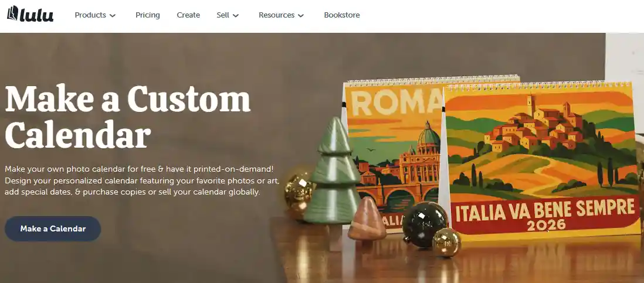644x283 pixels.
Task: Click the dark green glass ball ornament
Action: (x=425, y=224)
